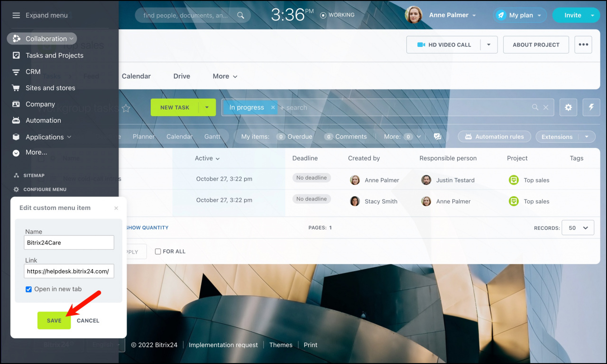Viewport: 607px width, 364px height.
Task: Remove the In progress filter chip
Action: coord(273,108)
